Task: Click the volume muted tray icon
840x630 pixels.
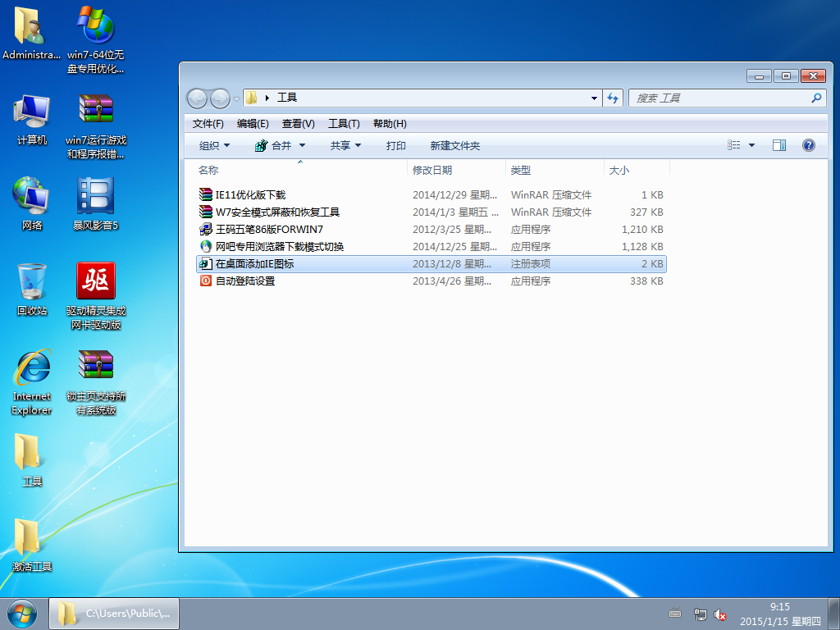Action: [x=720, y=614]
